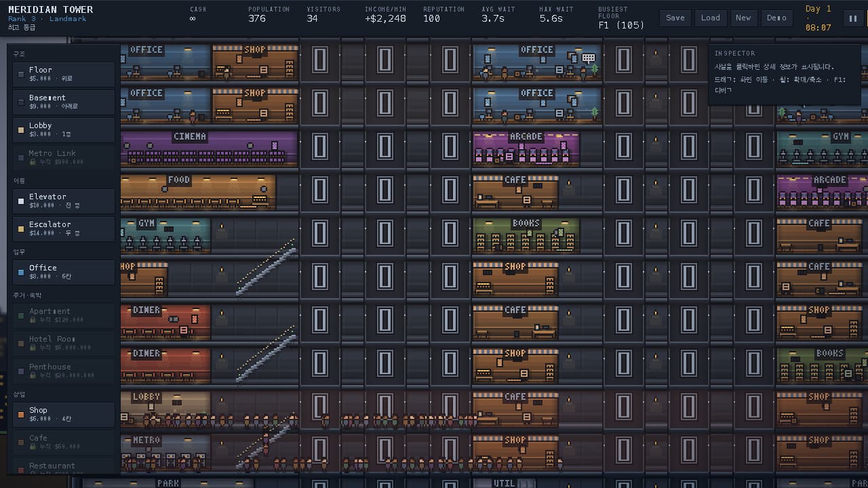Click the population value 376
The image size is (868, 488).
point(257,18)
